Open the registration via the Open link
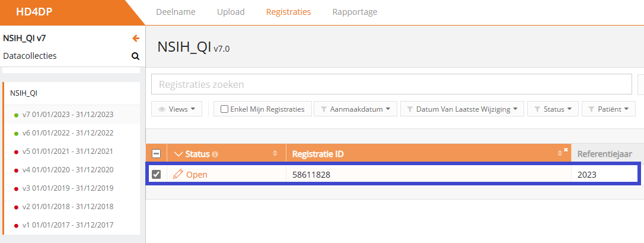 [197, 174]
